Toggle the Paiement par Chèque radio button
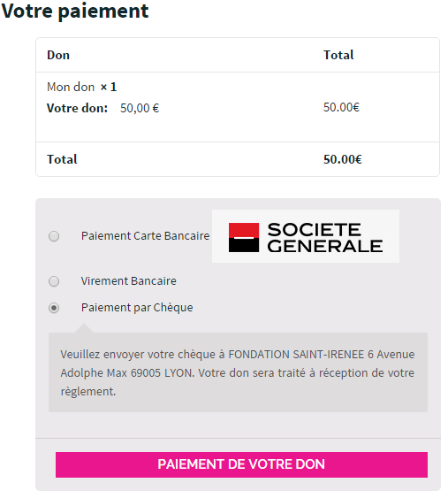 click(54, 308)
